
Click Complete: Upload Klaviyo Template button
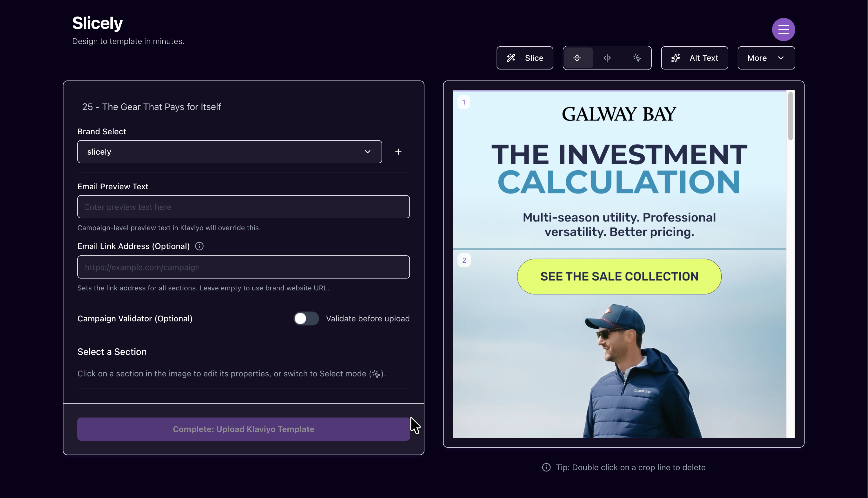pyautogui.click(x=243, y=429)
